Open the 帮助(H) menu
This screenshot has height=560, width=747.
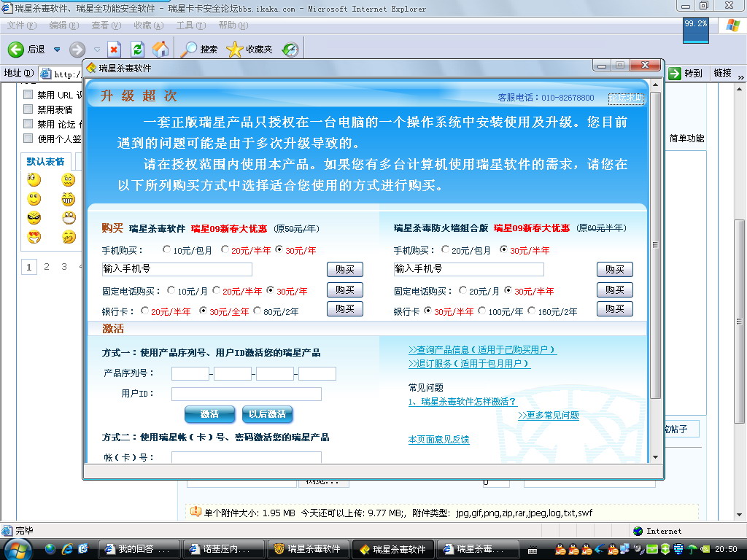[x=233, y=26]
